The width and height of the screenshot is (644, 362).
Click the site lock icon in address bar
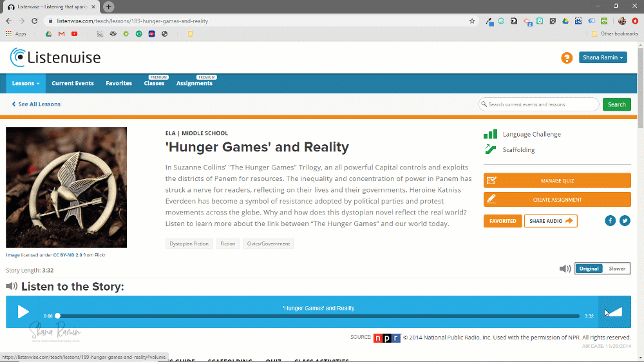[50, 21]
